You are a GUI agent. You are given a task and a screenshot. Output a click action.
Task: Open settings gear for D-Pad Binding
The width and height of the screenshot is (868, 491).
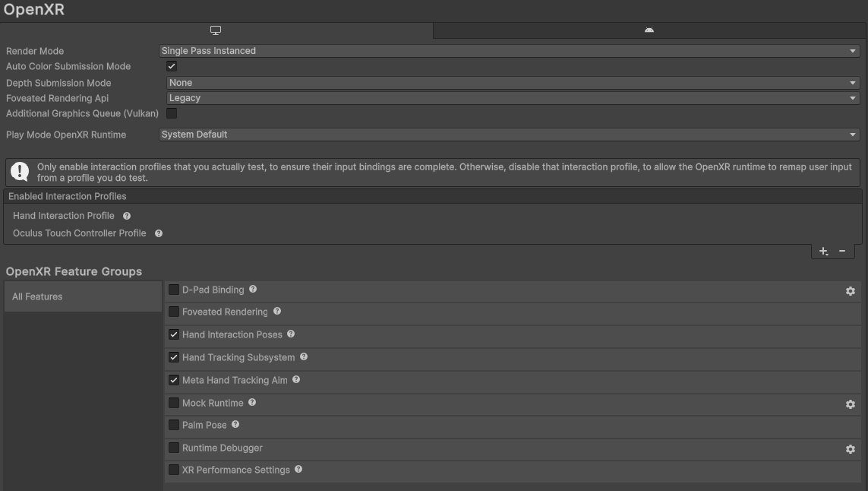850,291
